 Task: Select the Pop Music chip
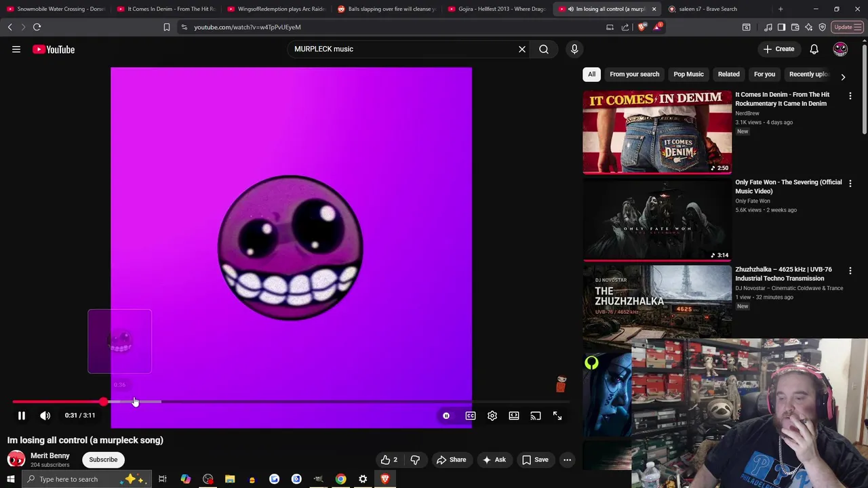coord(688,74)
